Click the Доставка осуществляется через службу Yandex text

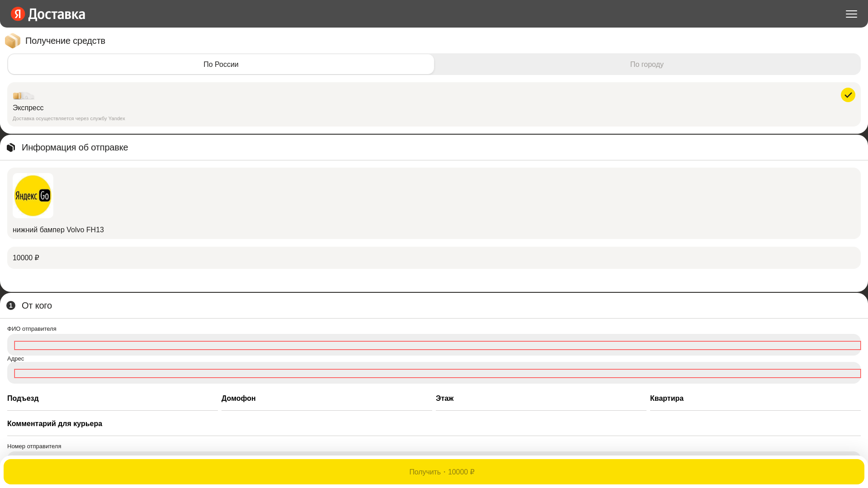coord(69,118)
